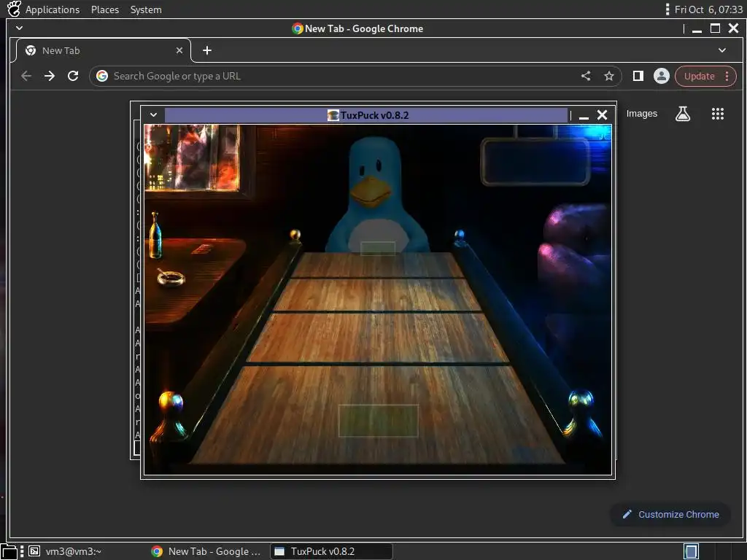Expand the Chrome tab search chevron
This screenshot has width=747, height=560.
tap(722, 50)
